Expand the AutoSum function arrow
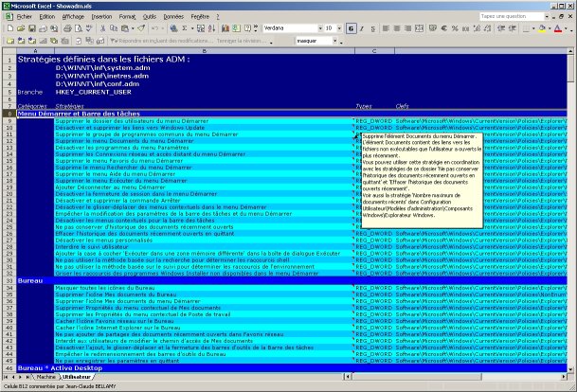 click(192, 28)
